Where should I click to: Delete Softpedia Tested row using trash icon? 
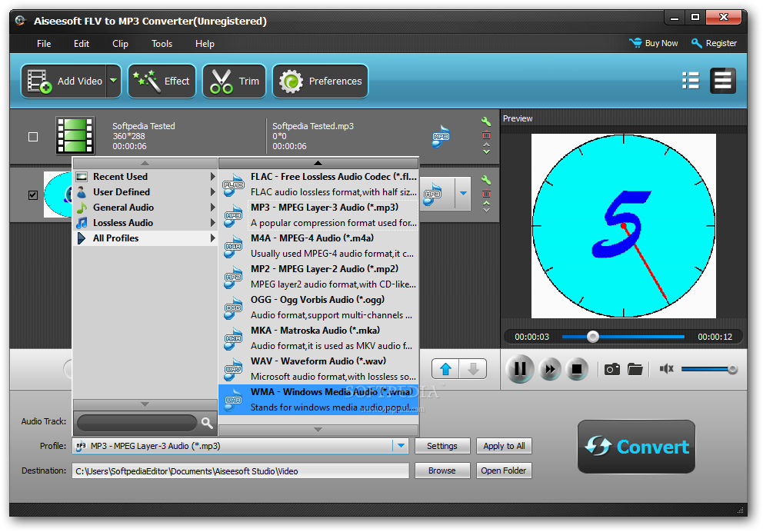[486, 135]
